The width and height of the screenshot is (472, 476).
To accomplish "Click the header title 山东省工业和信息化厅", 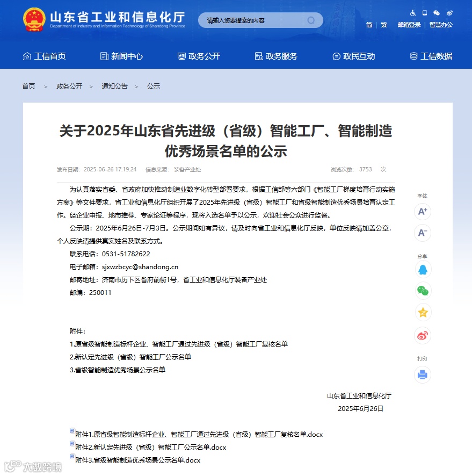I will coord(118,17).
